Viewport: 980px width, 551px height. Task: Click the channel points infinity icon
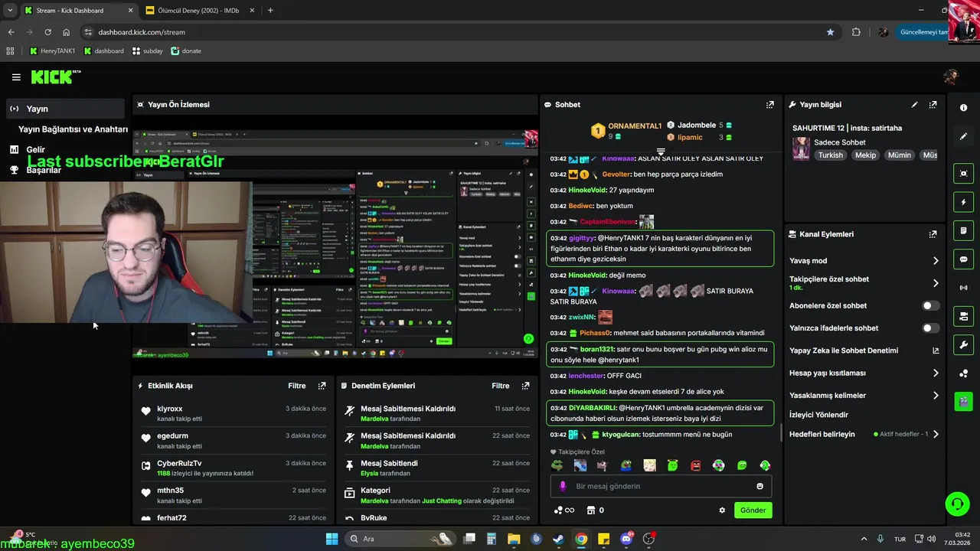tap(563, 510)
